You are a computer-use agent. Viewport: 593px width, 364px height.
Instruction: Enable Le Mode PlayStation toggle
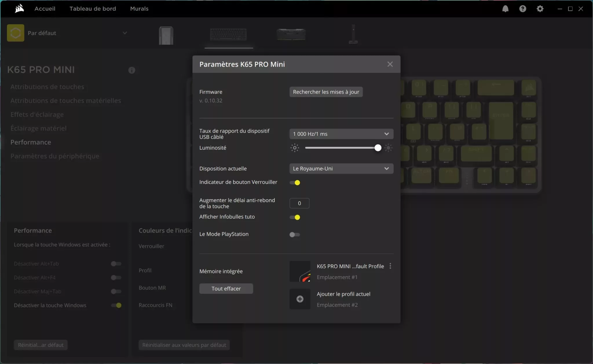tap(295, 234)
